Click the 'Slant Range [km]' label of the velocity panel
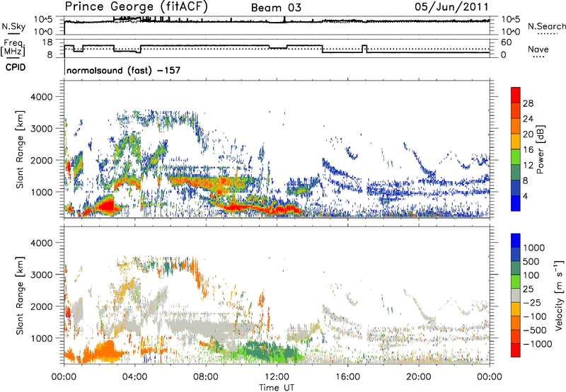This screenshot has width=566, height=392. [20, 295]
